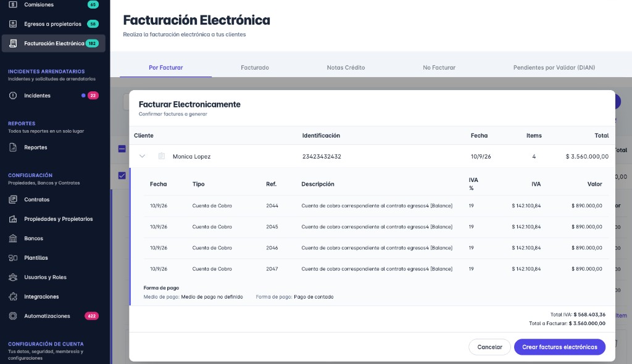This screenshot has height=364, width=632.
Task: Click the 182 badge on Facturación Electrónica
Action: tap(93, 43)
